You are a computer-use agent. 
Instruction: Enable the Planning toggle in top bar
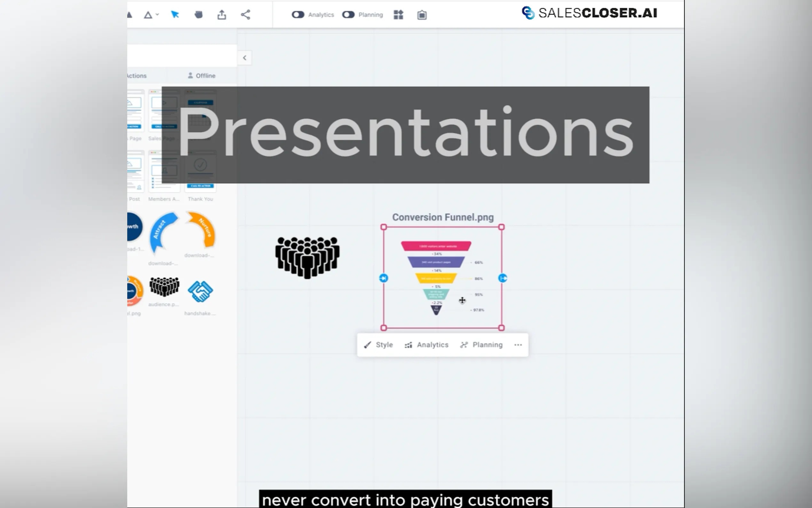(x=348, y=14)
